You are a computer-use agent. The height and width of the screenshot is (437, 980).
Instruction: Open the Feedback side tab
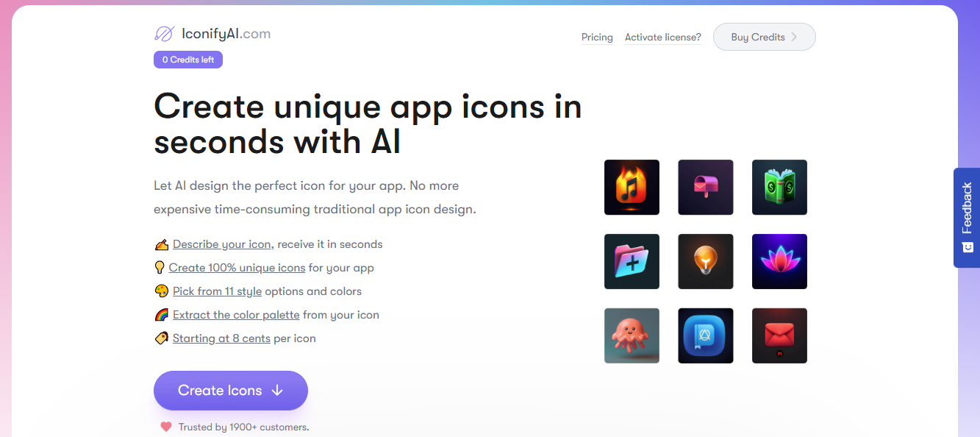tap(967, 218)
